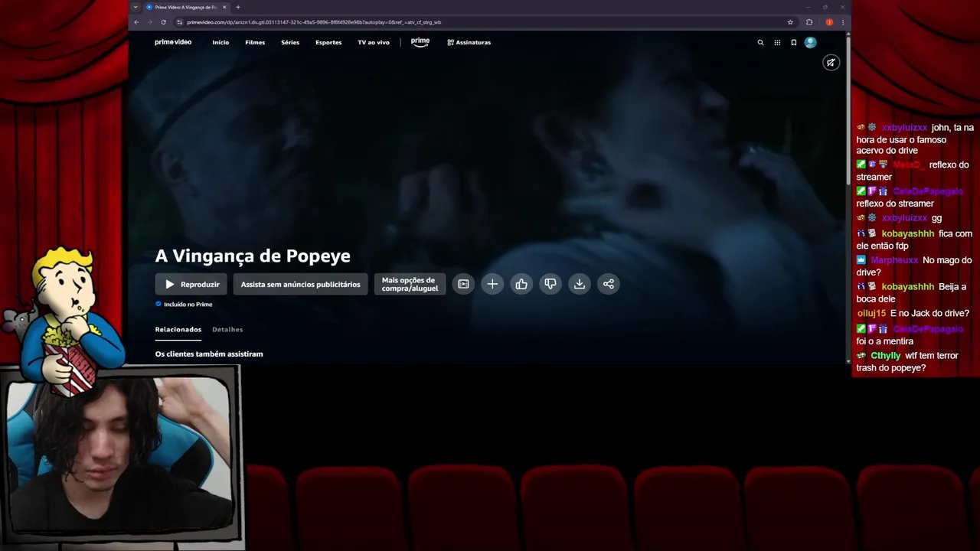
Task: Open Mais opções de compra/aluguel
Action: point(410,284)
